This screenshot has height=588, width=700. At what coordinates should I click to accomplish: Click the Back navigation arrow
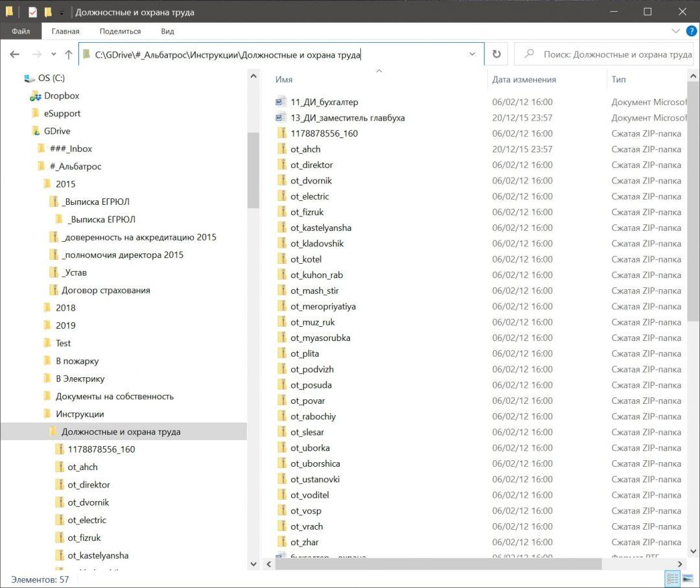[14, 54]
